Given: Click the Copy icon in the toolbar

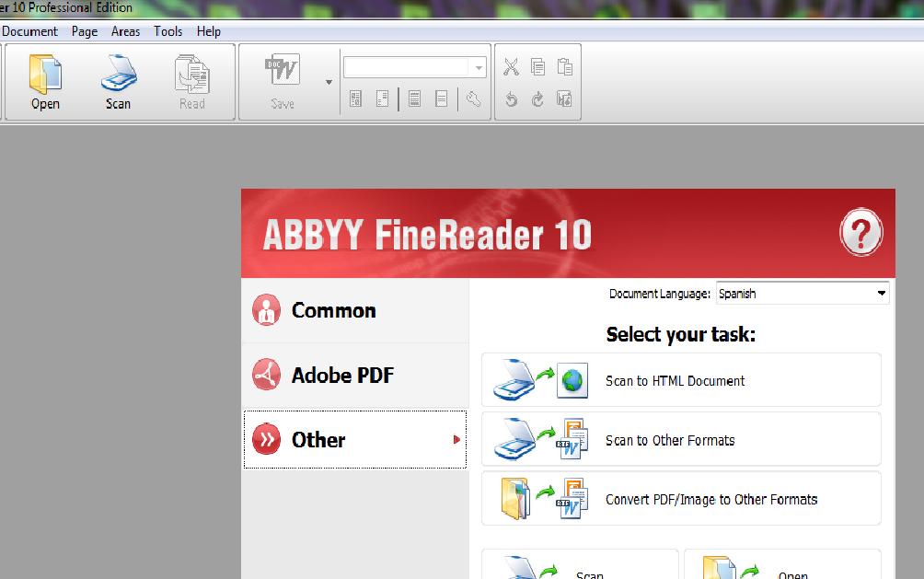Looking at the screenshot, I should click(537, 67).
